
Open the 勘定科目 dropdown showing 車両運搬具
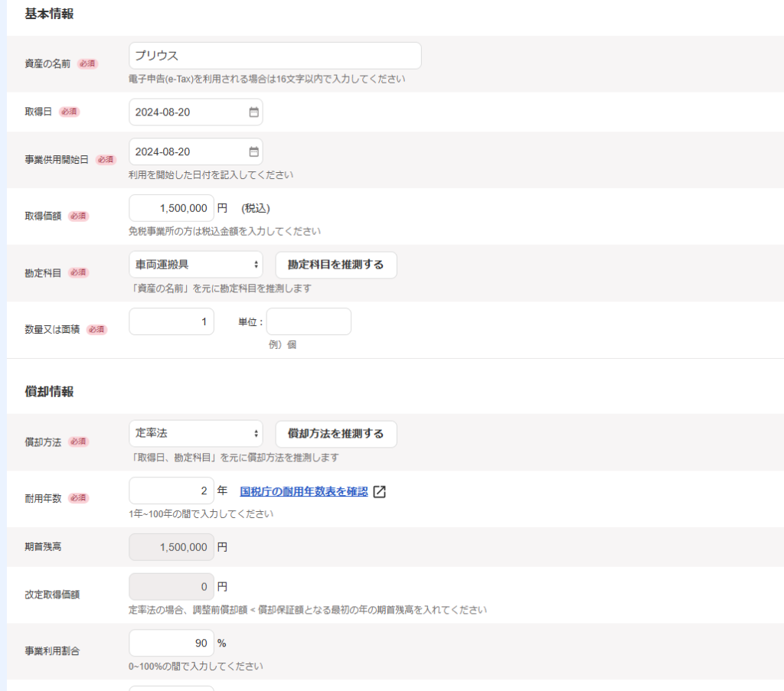pyautogui.click(x=195, y=265)
